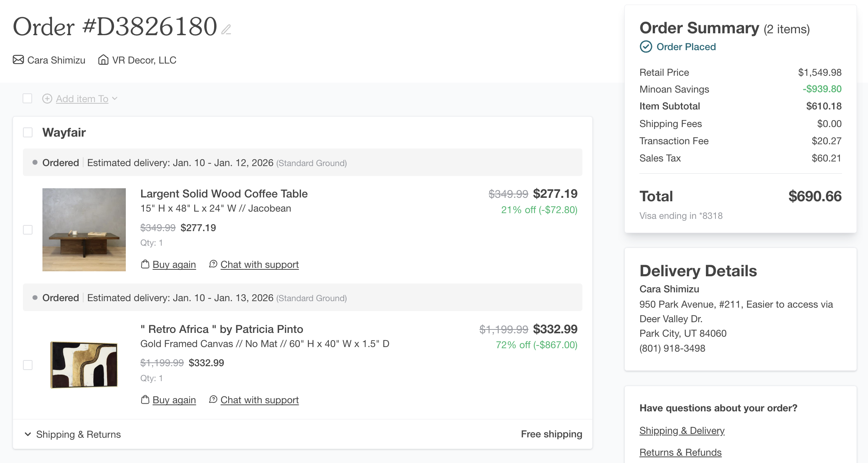Screen dimensions: 868x463
Task: Click the Order Placed checkmark icon
Action: pos(646,47)
